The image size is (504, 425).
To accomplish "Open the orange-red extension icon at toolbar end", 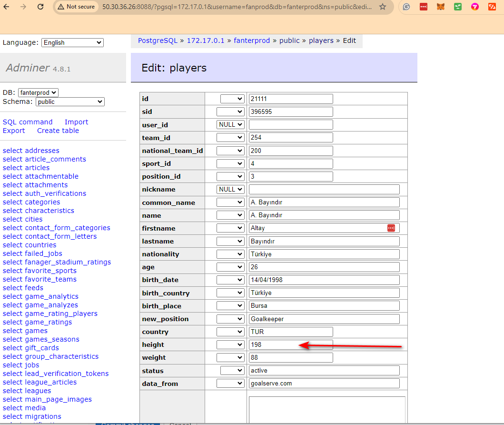I will coord(492,7).
